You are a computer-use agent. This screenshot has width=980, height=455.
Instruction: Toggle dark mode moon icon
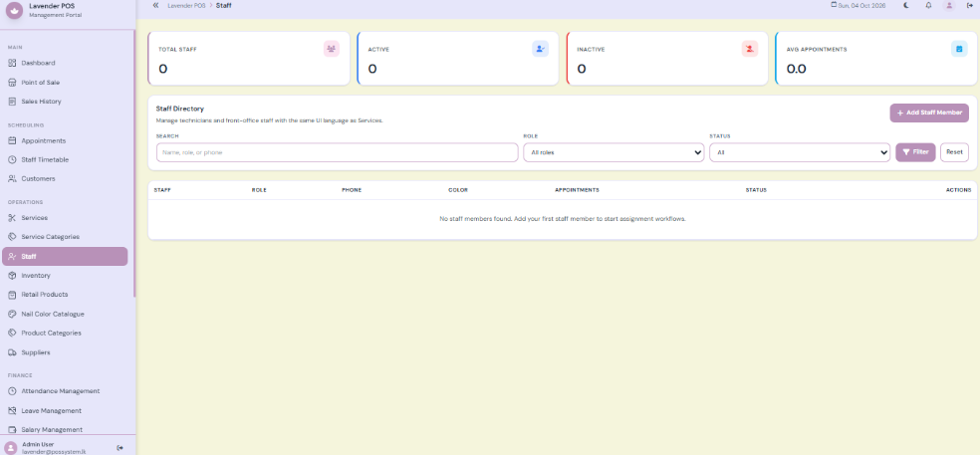906,5
